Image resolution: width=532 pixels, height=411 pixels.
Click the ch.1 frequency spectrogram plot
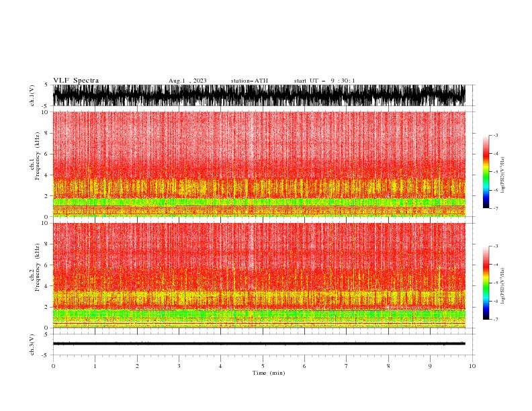pyautogui.click(x=259, y=164)
